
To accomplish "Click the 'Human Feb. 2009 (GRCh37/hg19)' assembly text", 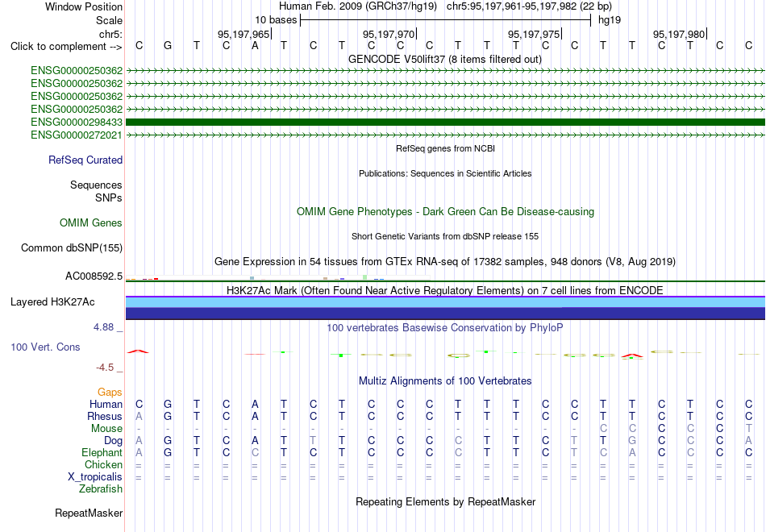I will (359, 6).
